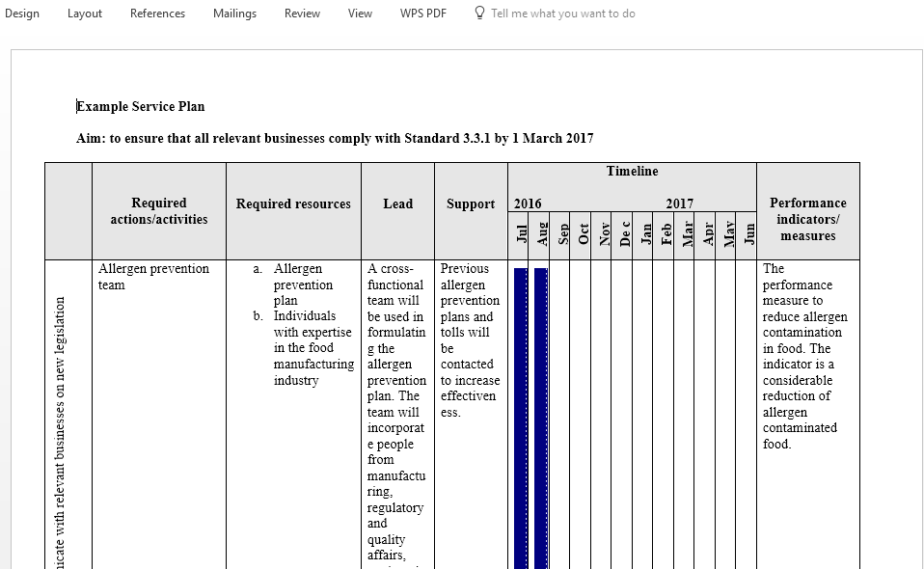Click the 'Jan' month header
The height and width of the screenshot is (569, 924).
646,235
